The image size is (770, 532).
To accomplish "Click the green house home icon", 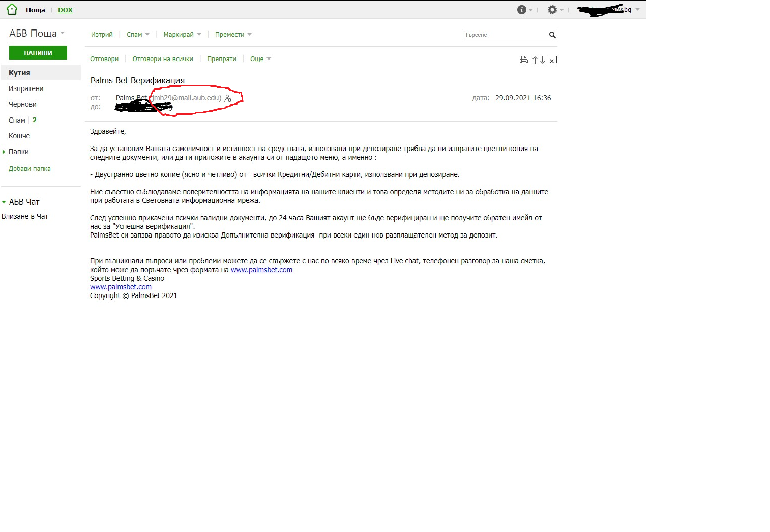I will (x=12, y=9).
